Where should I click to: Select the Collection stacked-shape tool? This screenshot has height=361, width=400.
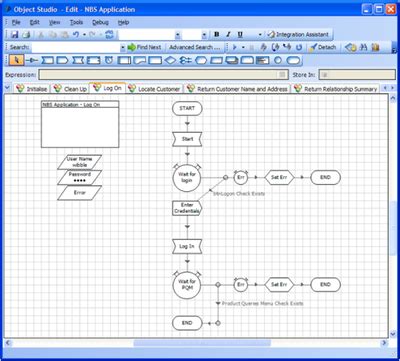(232, 60)
